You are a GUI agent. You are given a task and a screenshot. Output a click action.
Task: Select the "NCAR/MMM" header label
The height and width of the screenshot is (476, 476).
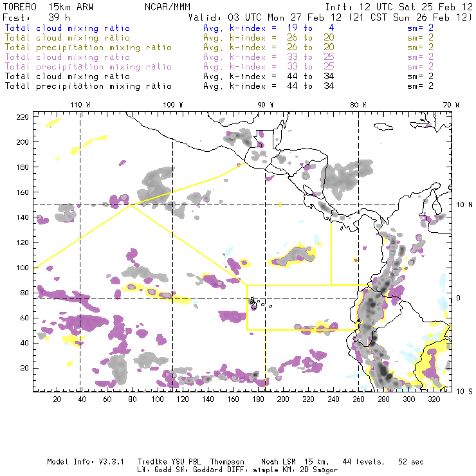pyautogui.click(x=167, y=7)
